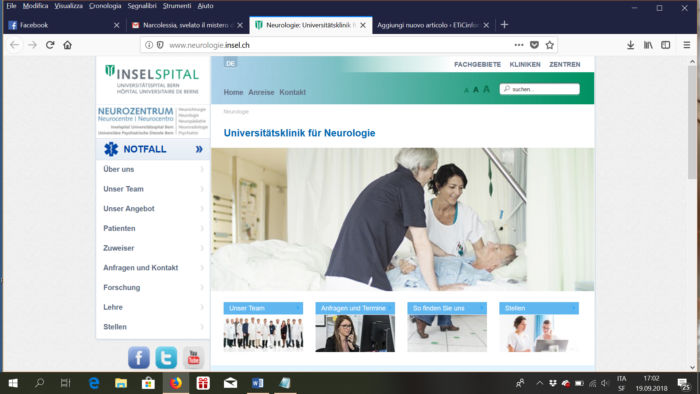Open Word from the taskbar
This screenshot has height=394, width=700.
pos(258,383)
